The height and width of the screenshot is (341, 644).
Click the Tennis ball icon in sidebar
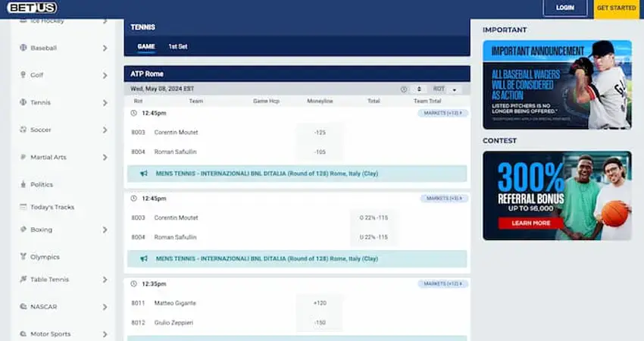point(23,102)
